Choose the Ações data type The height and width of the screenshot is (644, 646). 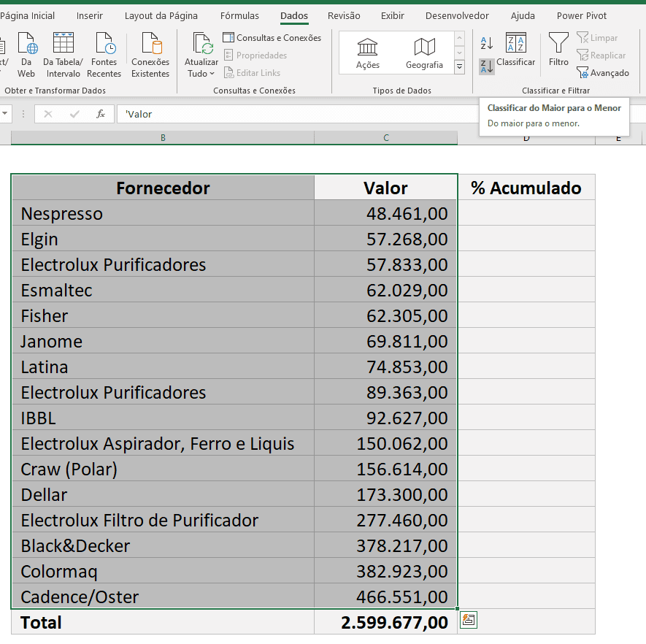point(367,53)
